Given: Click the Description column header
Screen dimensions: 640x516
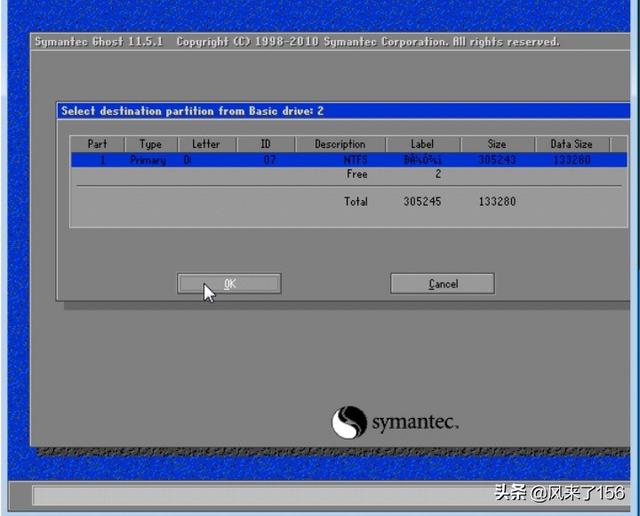Looking at the screenshot, I should (x=340, y=144).
